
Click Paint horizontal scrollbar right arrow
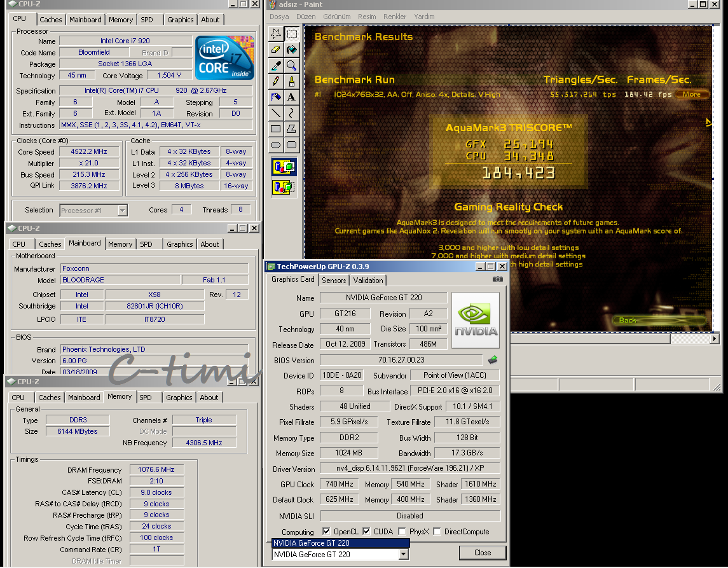(715, 339)
